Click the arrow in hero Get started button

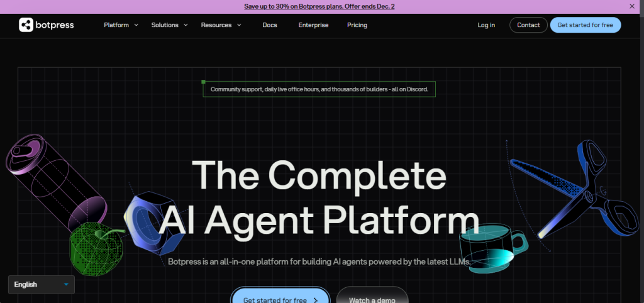(x=316, y=300)
